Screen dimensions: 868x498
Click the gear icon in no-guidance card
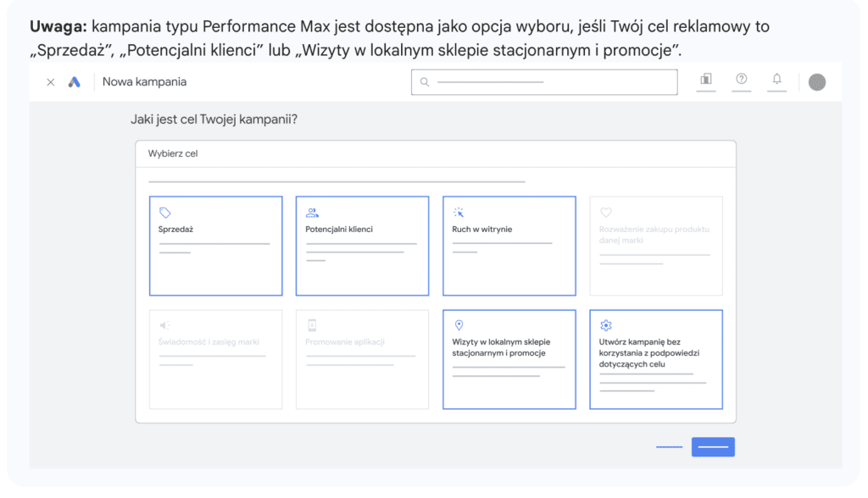(605, 325)
